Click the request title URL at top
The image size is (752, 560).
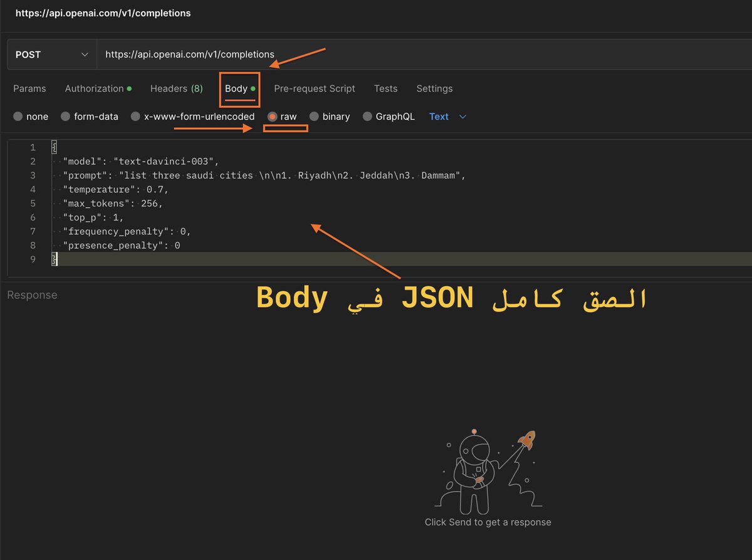[103, 13]
